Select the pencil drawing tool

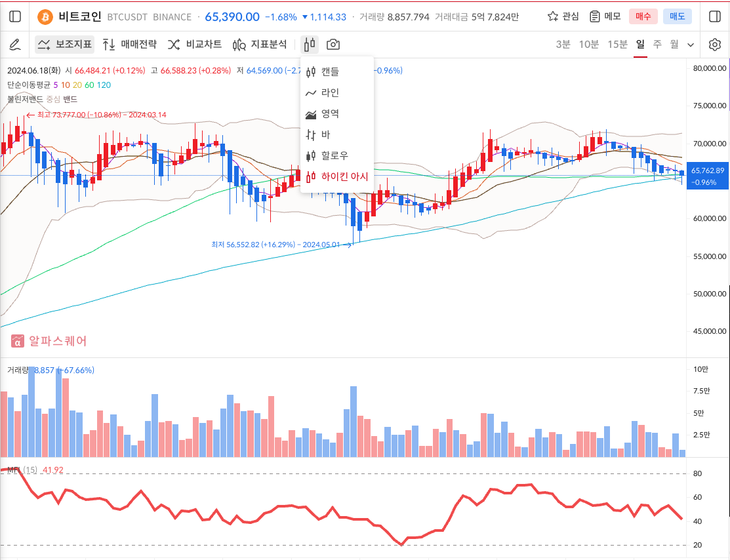pos(15,45)
